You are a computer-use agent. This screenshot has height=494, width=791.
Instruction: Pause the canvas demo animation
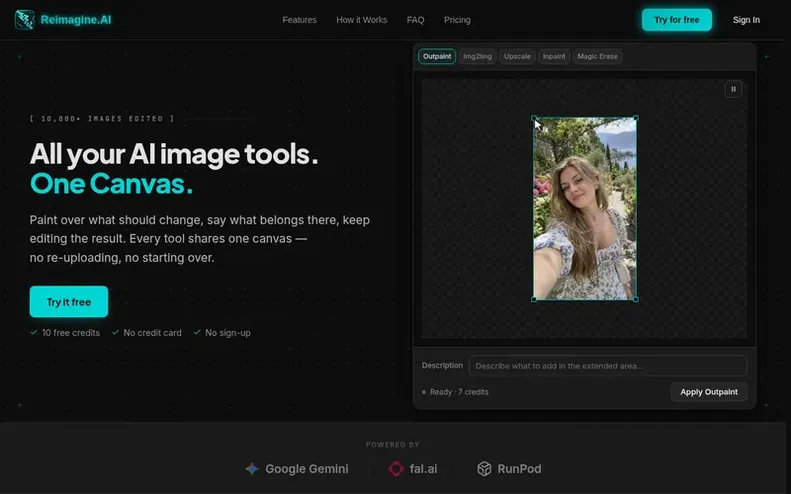click(733, 89)
